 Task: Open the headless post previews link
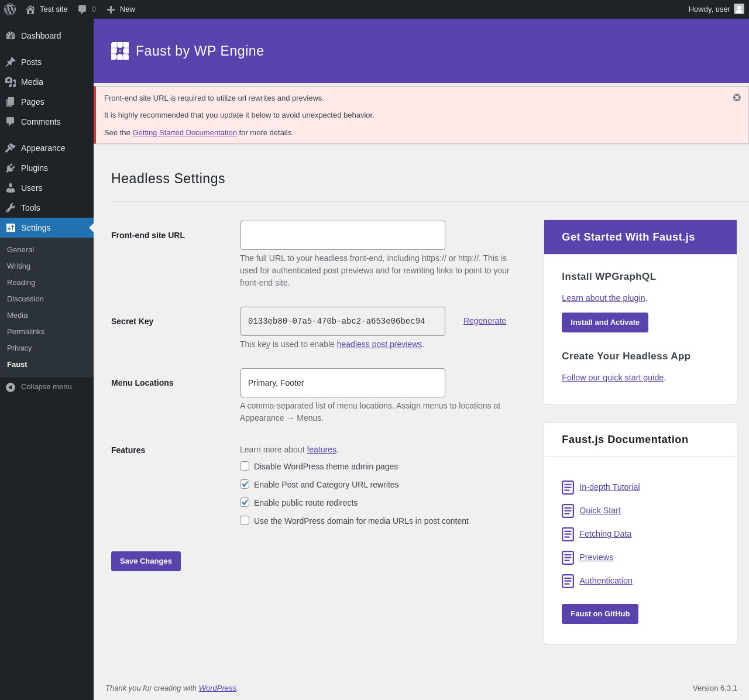(379, 344)
